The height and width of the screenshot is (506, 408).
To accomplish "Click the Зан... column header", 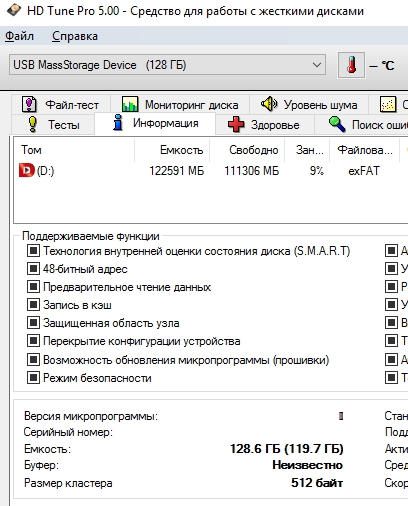I will tap(307, 150).
